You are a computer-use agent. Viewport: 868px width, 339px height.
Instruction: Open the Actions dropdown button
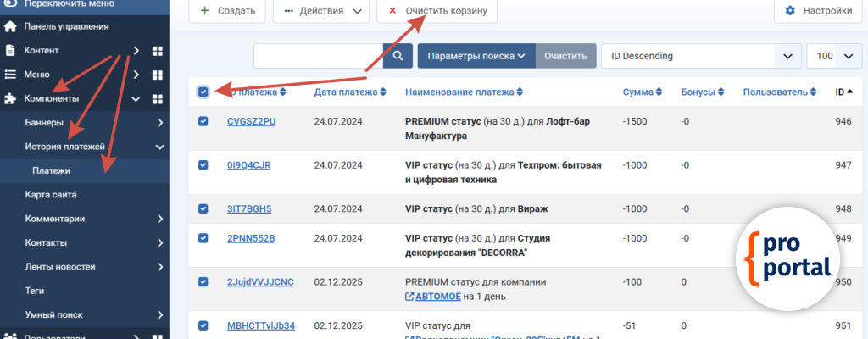pos(321,11)
